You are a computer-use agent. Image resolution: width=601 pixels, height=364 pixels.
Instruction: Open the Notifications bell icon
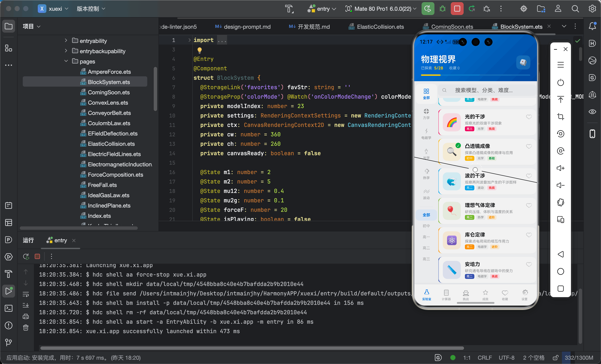coord(592,26)
